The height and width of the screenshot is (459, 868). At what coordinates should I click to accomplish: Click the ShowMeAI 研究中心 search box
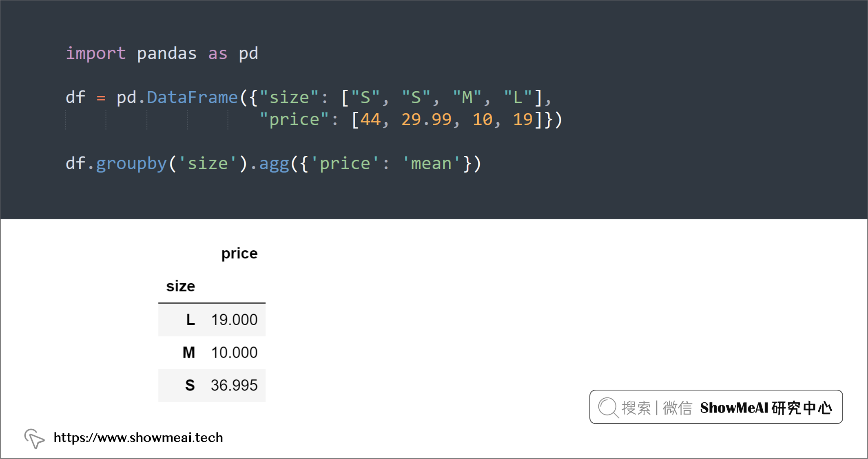[716, 407]
